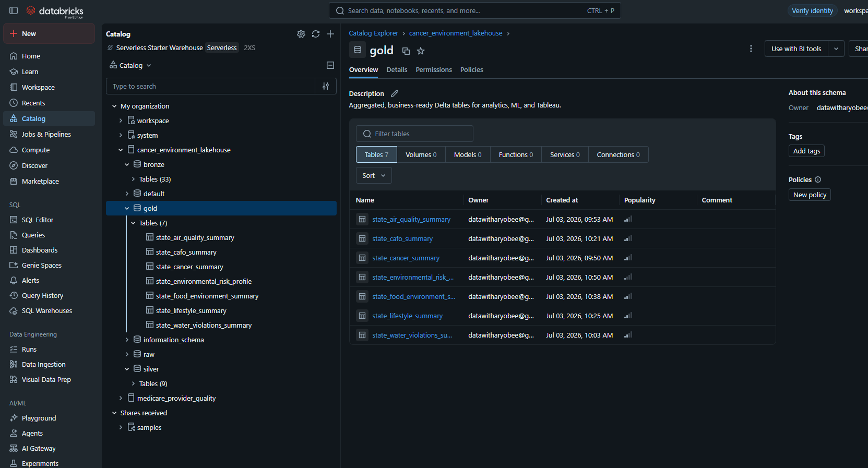
Task: Copy the gold schema name
Action: click(406, 51)
